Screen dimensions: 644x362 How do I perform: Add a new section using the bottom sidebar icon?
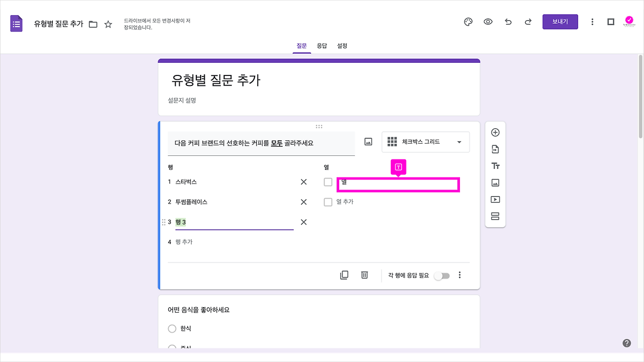pos(495,216)
